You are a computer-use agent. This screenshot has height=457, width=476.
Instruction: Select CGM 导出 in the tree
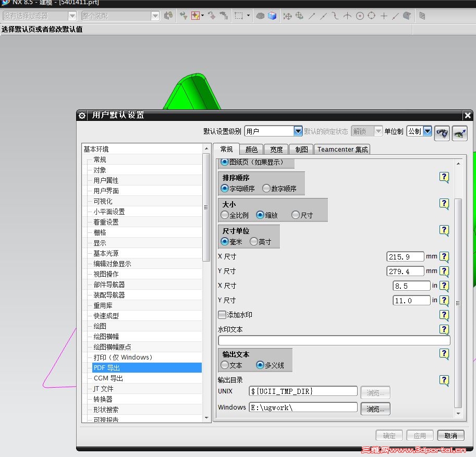click(108, 378)
